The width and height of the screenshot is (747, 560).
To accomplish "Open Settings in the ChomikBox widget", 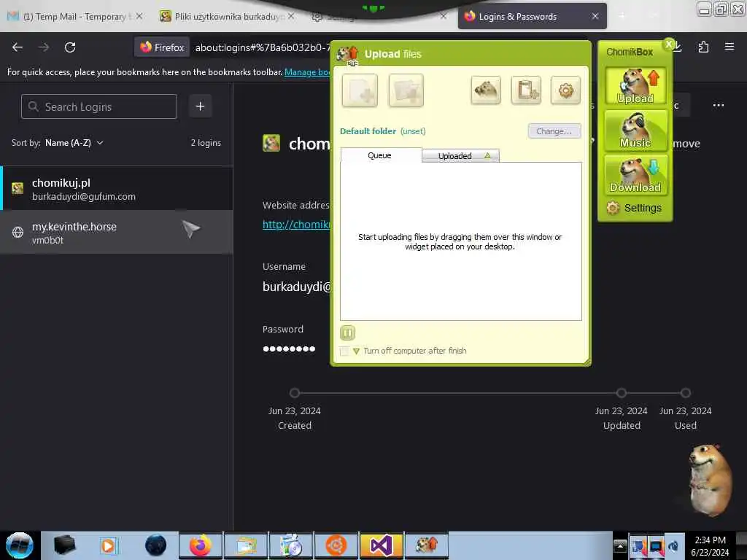I will tap(635, 208).
